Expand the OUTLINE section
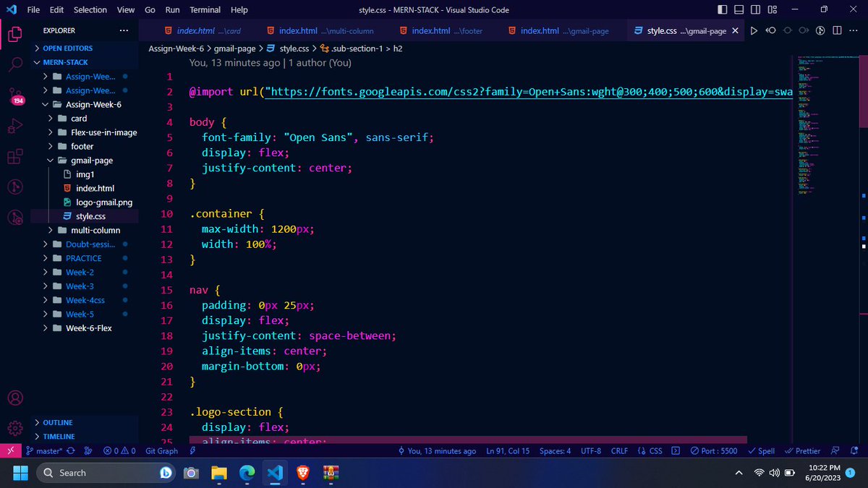Image resolution: width=868 pixels, height=488 pixels. (58, 422)
